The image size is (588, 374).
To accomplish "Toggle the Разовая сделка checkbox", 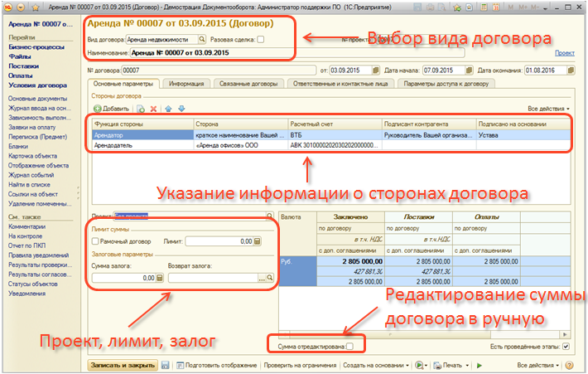I will click(x=261, y=39).
